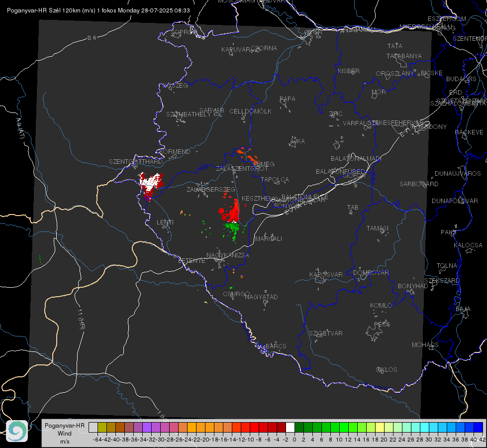Select the MÓR town label
Image resolution: width=487 pixels, height=448 pixels.
click(x=379, y=92)
